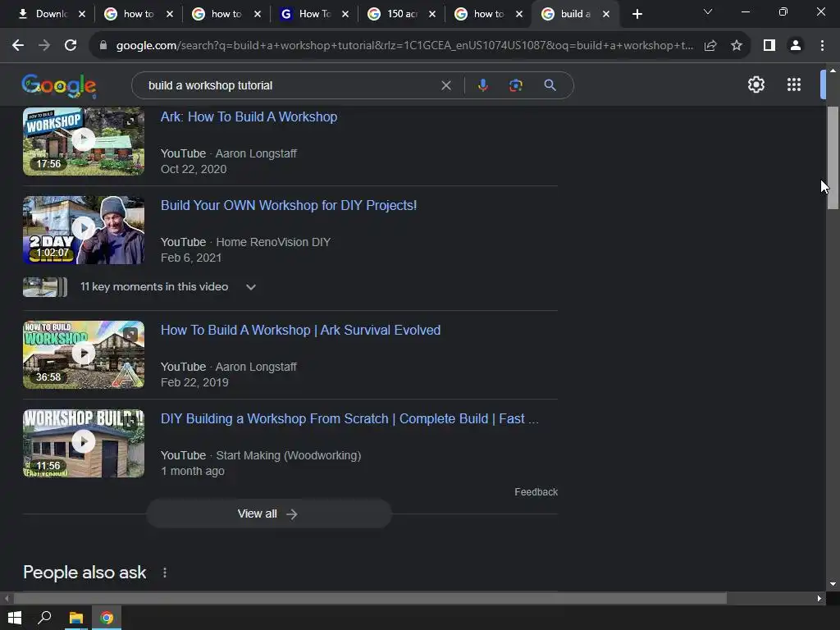
Task: Open File Explorer from taskbar
Action: 75,618
